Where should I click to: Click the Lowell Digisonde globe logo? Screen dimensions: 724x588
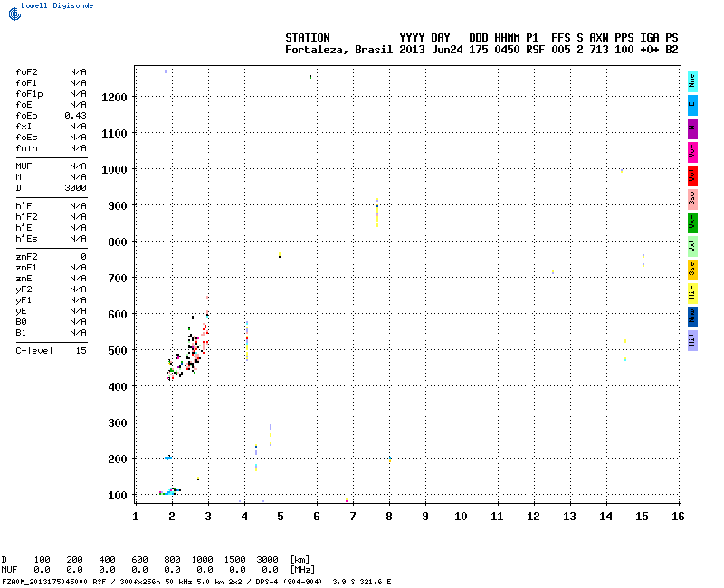point(14,14)
